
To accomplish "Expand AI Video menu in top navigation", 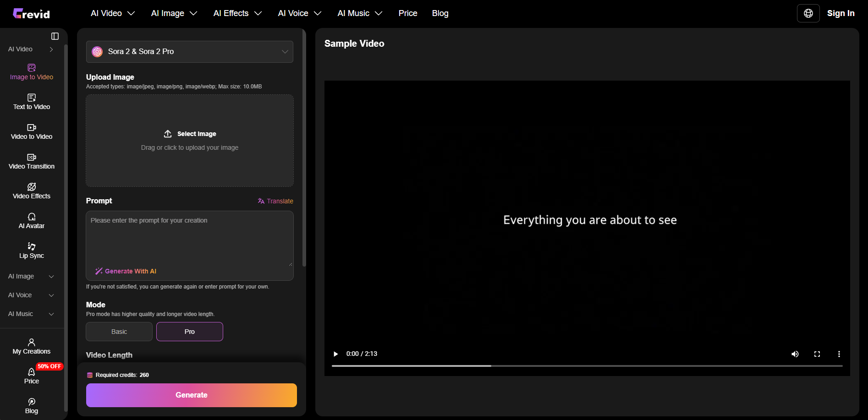I will (x=113, y=13).
